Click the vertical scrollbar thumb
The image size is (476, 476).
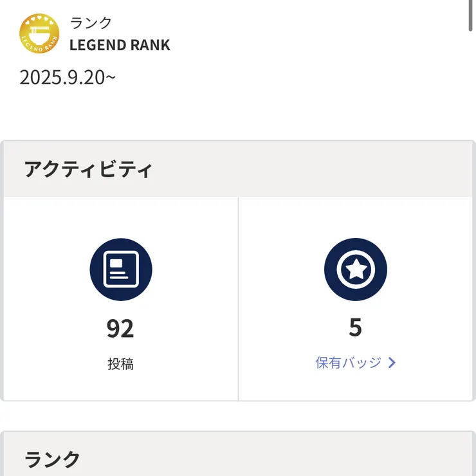pyautogui.click(x=471, y=15)
